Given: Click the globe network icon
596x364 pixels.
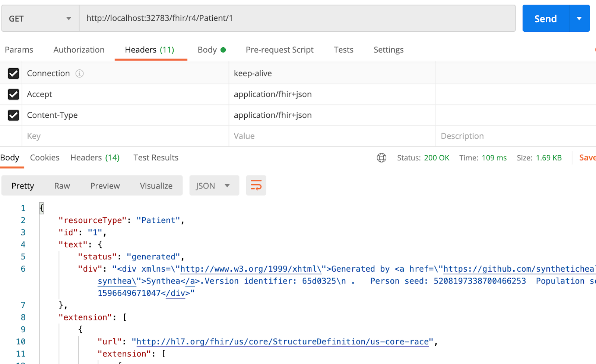Looking at the screenshot, I should pyautogui.click(x=381, y=158).
